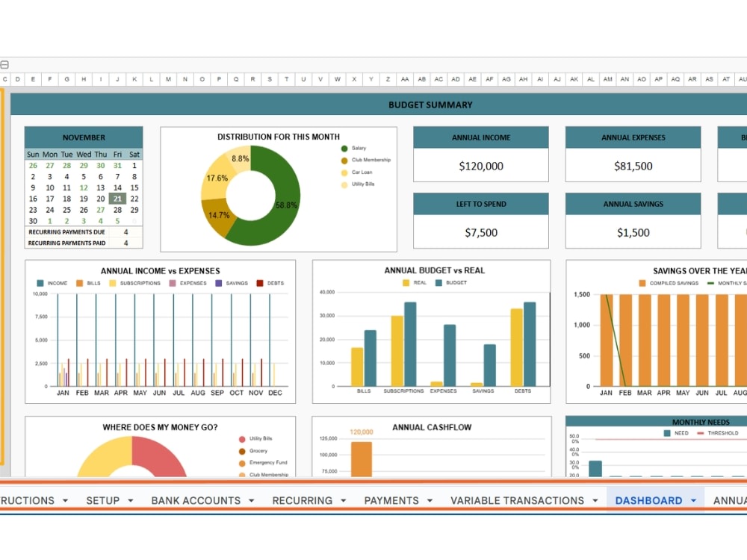Click the INCOME legend swatch
747x560 pixels.
point(40,283)
